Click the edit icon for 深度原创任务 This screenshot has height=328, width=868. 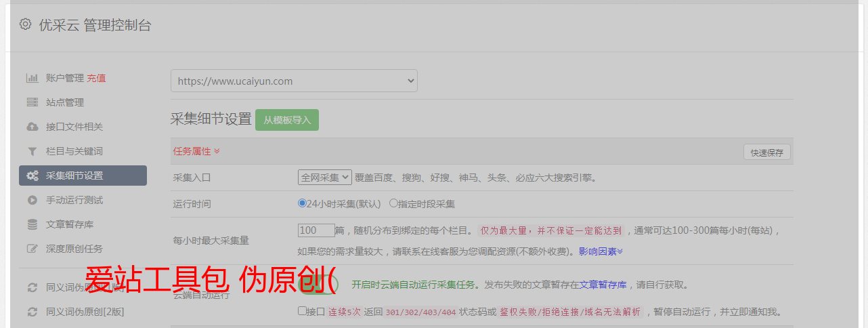tap(32, 249)
